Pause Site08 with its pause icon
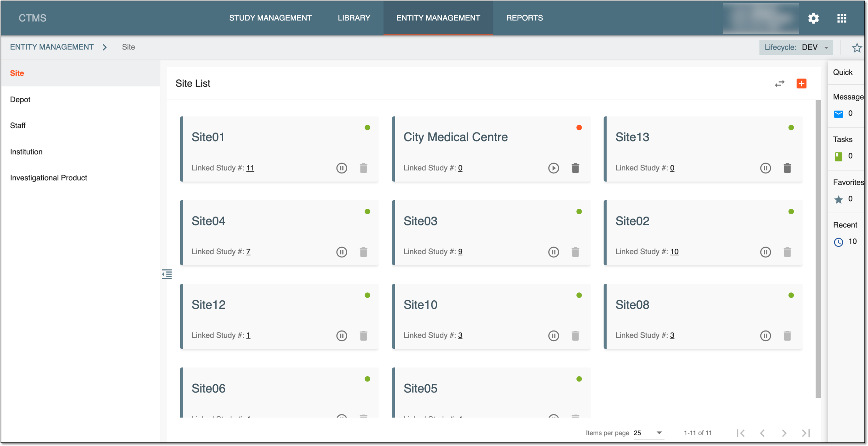Image resolution: width=868 pixels, height=446 pixels. (765, 336)
